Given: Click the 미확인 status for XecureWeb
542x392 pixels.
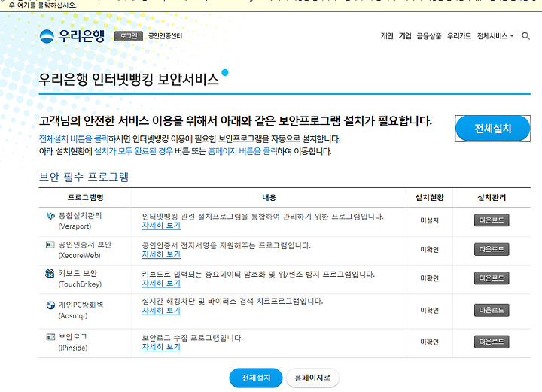Looking at the screenshot, I should point(429,249).
